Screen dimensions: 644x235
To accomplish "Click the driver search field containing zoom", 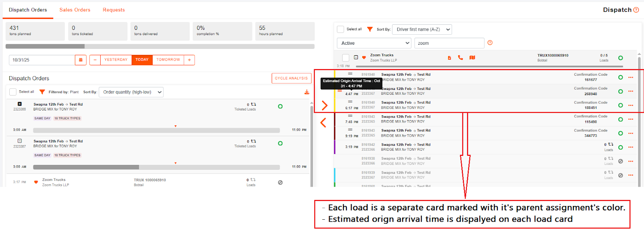I will coord(449,43).
